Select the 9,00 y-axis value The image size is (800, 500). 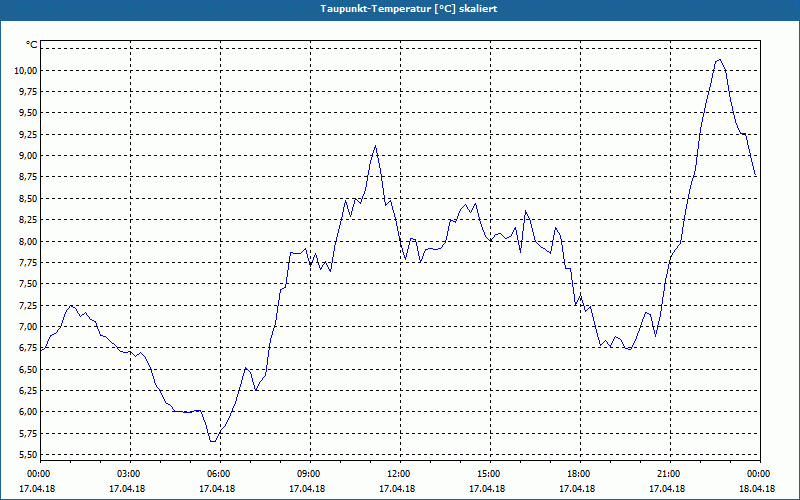pos(27,156)
